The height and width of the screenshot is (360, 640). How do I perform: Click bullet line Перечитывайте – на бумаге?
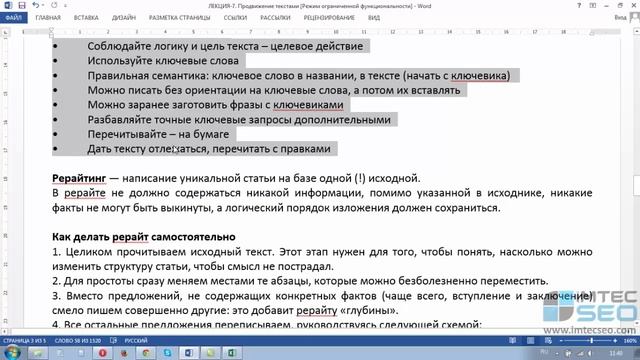[158, 134]
